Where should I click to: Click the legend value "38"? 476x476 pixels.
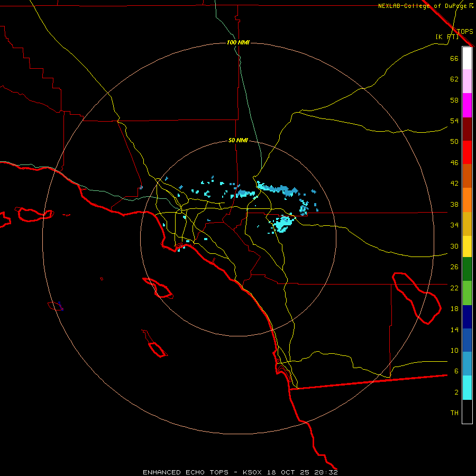click(x=454, y=204)
